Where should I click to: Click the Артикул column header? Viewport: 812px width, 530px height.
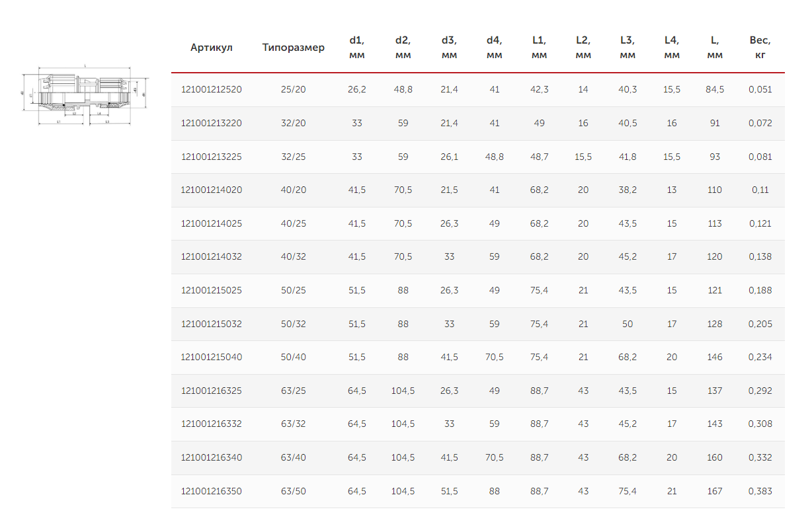(212, 48)
